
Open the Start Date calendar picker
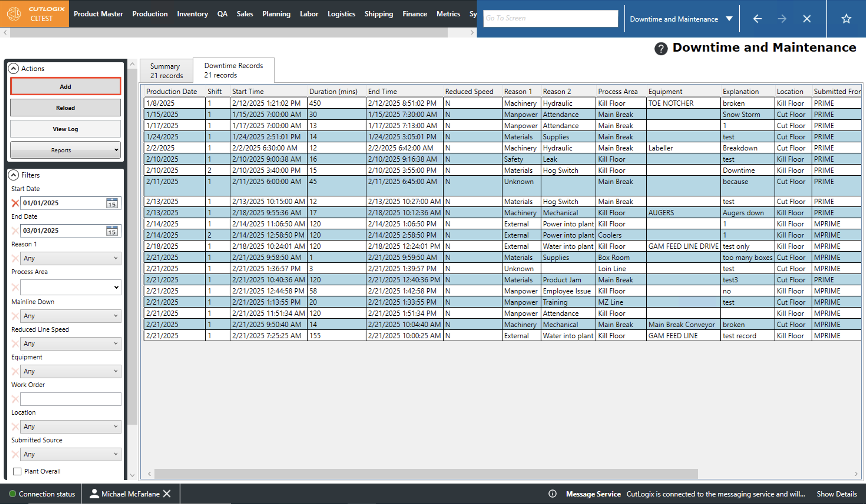point(112,203)
